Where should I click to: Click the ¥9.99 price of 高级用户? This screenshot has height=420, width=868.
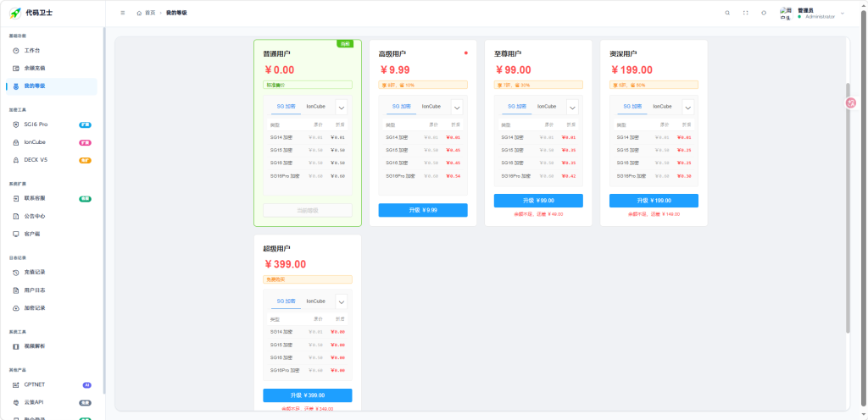(395, 70)
